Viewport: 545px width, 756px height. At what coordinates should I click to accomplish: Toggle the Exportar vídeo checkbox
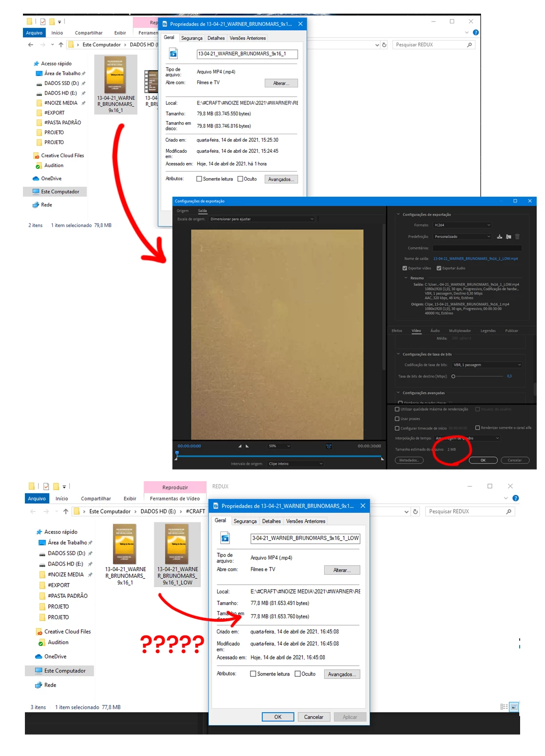tap(405, 268)
